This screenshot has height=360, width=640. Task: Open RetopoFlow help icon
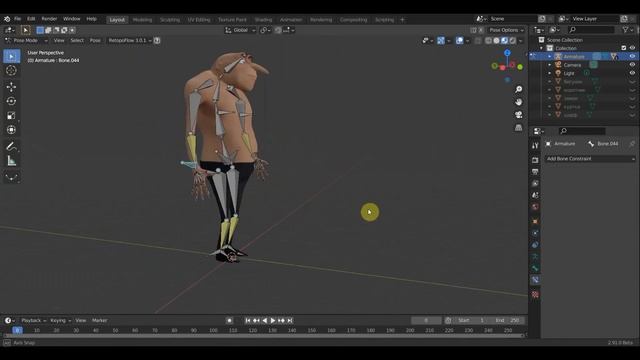click(157, 40)
